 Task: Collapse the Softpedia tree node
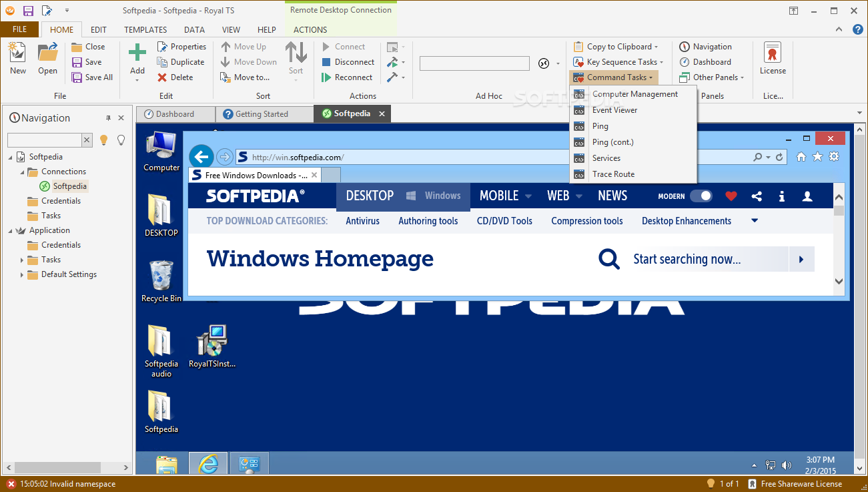click(x=11, y=157)
